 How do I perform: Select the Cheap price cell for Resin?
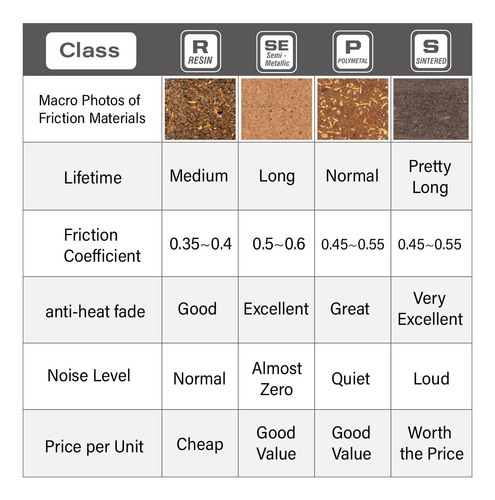pyautogui.click(x=200, y=443)
